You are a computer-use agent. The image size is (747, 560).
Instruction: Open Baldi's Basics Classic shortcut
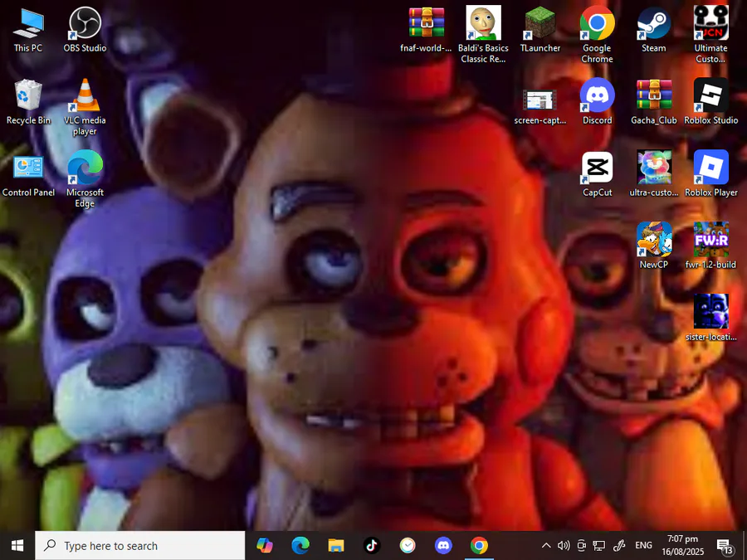pos(483,35)
